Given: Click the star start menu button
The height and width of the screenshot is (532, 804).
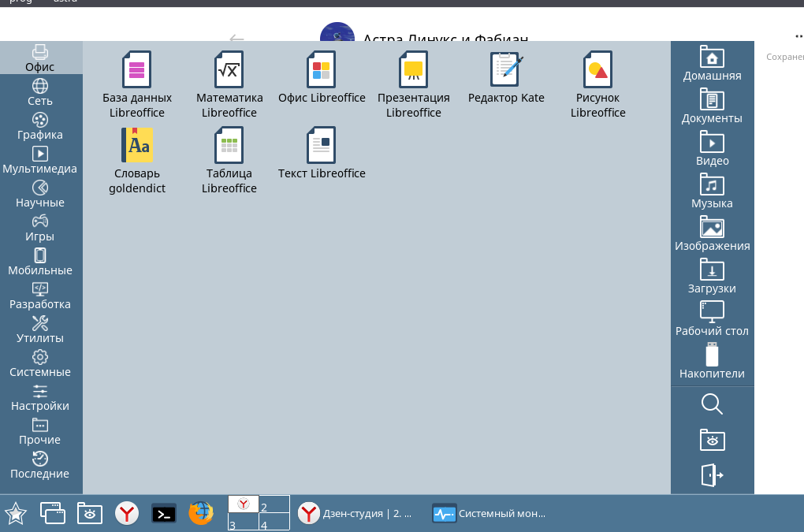Looking at the screenshot, I should click(16, 514).
